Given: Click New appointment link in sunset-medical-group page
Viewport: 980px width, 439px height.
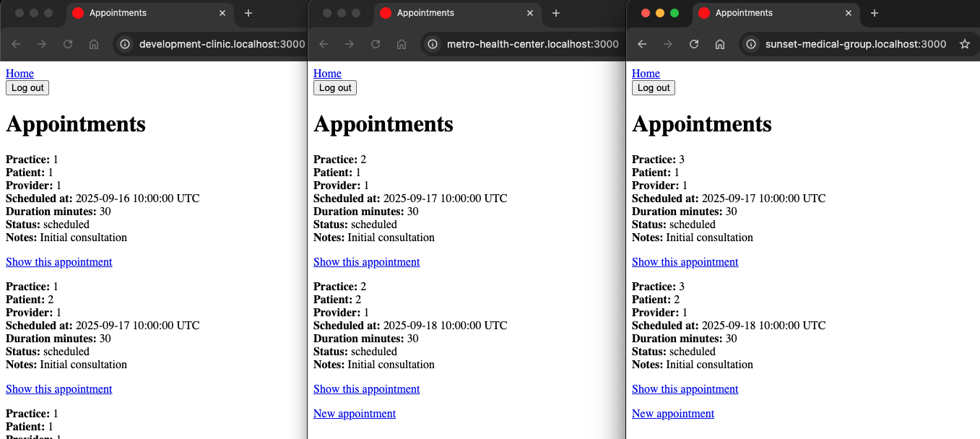Looking at the screenshot, I should [x=673, y=414].
